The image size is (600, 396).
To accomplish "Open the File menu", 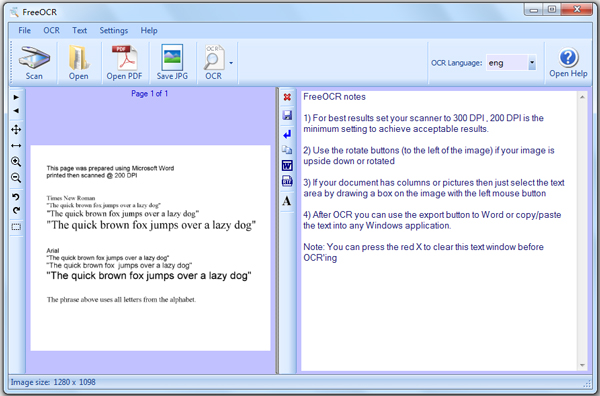I will pos(24,30).
